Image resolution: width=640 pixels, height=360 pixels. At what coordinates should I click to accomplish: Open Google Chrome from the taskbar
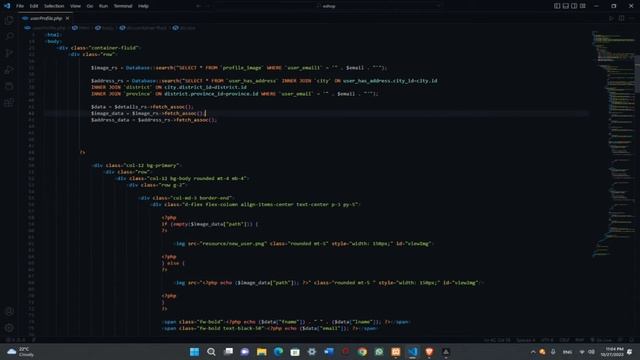tap(362, 352)
